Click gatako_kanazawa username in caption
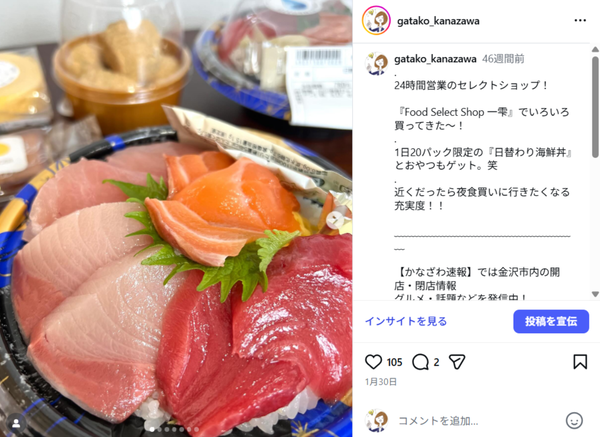 [x=435, y=59]
